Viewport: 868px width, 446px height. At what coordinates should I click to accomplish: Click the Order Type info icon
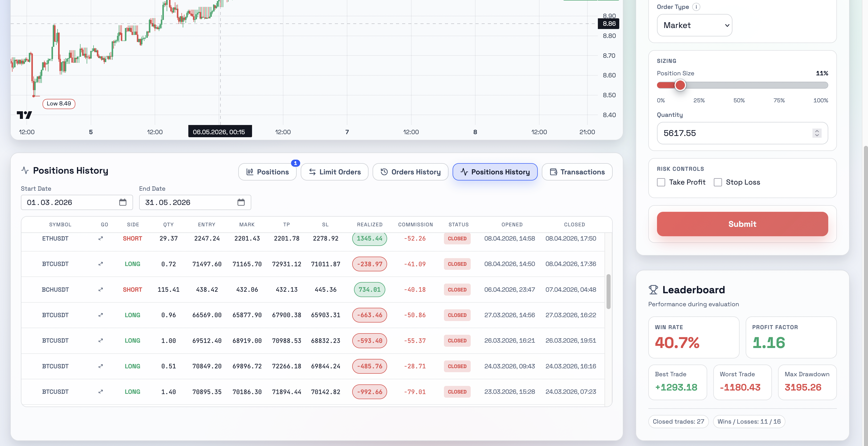click(x=696, y=7)
